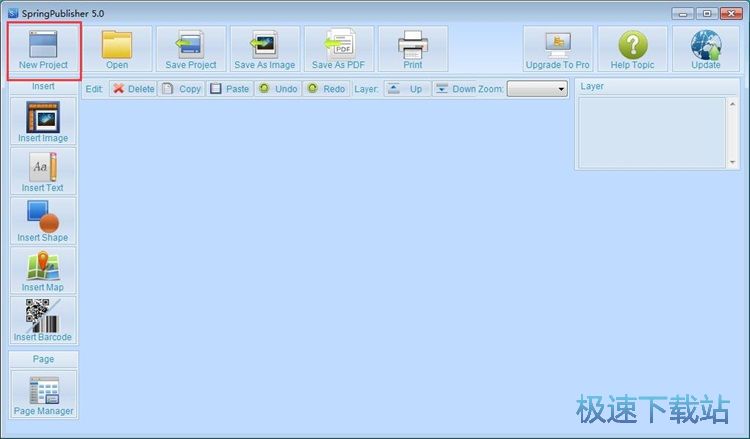This screenshot has height=439, width=750.
Task: Check for Update
Action: [x=706, y=49]
